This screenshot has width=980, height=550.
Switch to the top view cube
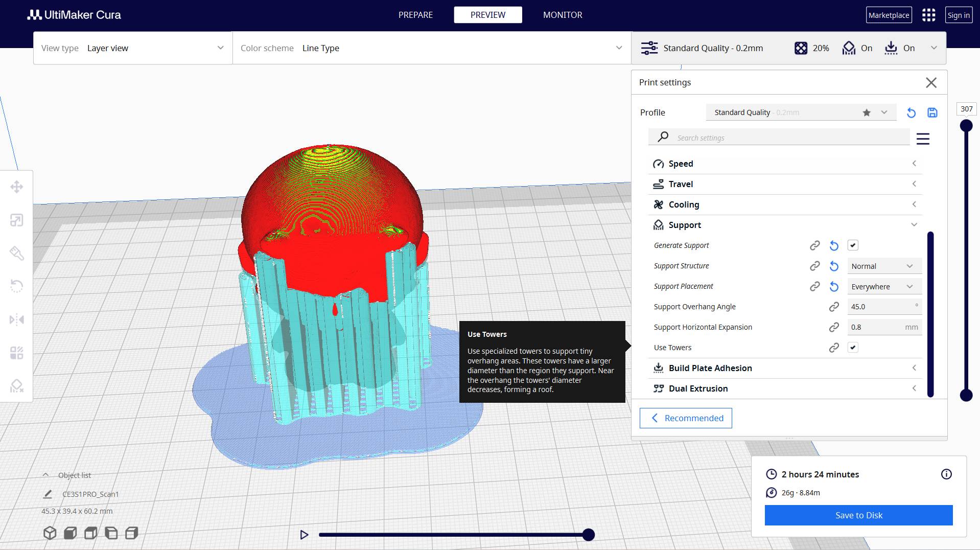point(90,533)
